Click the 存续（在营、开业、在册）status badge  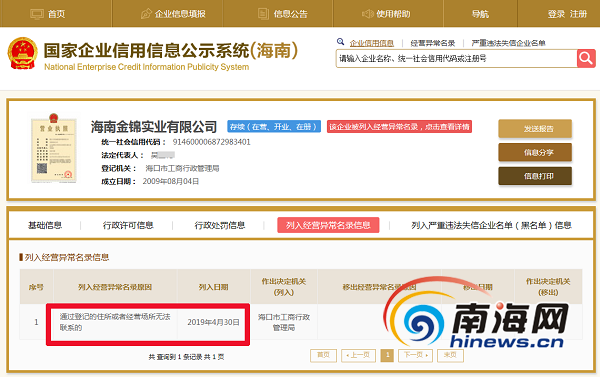[274, 127]
